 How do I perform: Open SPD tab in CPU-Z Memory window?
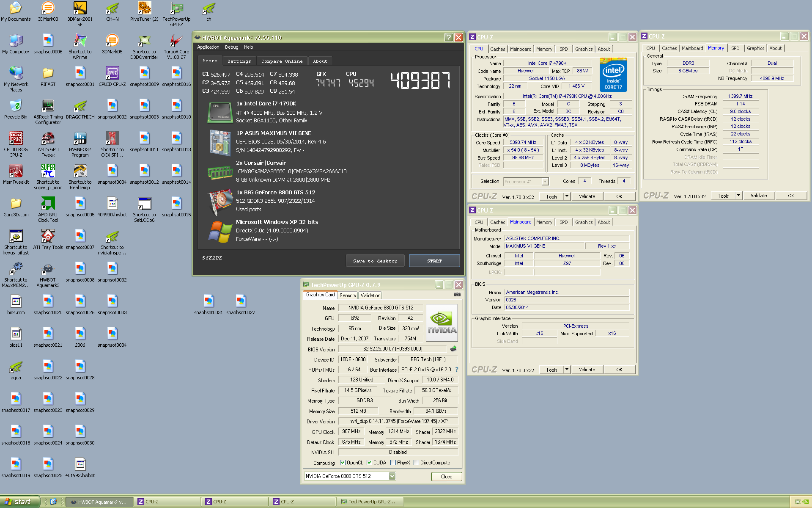click(x=735, y=48)
